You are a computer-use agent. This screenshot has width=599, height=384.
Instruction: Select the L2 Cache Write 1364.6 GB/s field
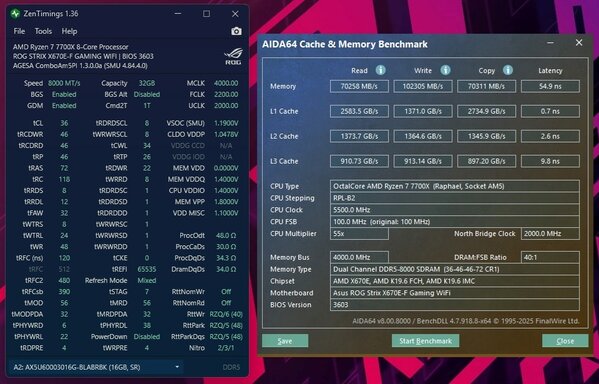(x=423, y=136)
